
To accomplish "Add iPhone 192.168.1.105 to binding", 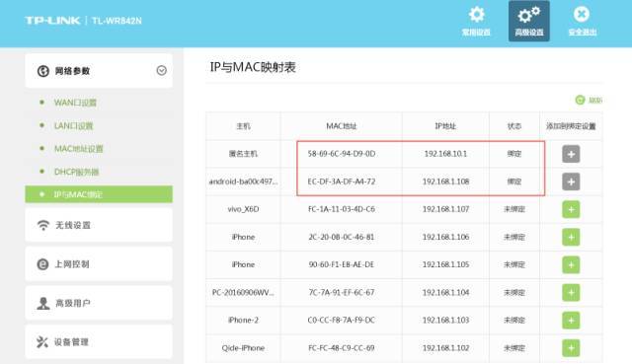I will pos(571,265).
